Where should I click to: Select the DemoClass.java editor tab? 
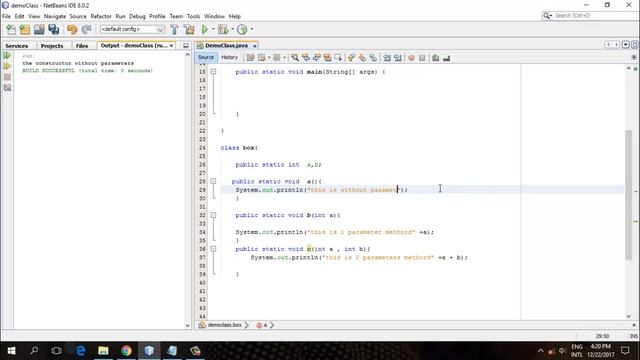[x=227, y=46]
